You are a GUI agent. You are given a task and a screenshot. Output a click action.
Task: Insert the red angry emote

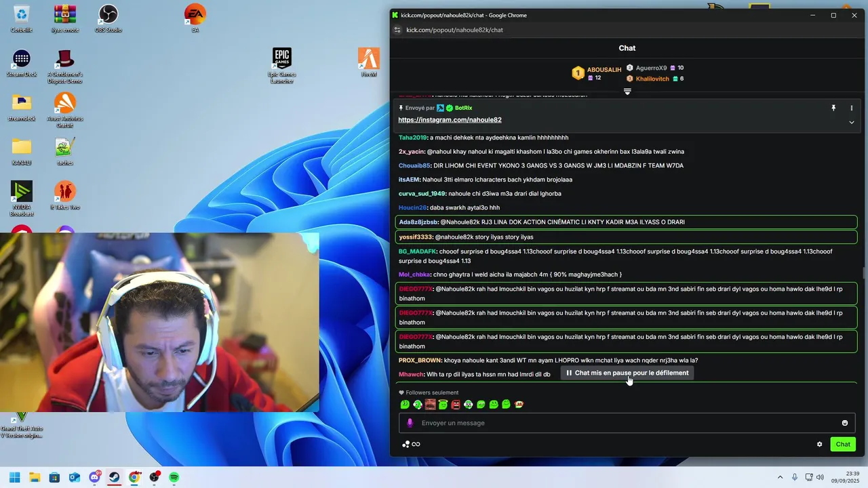(x=456, y=405)
